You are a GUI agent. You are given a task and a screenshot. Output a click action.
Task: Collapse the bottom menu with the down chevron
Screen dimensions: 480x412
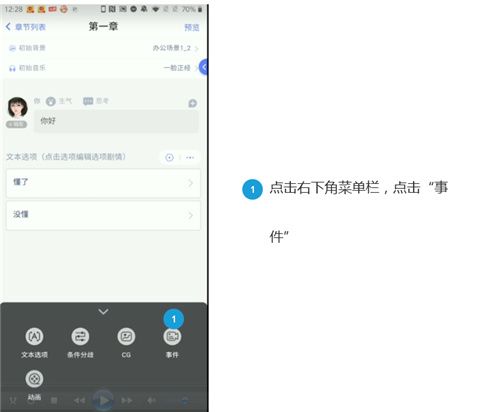(103, 312)
